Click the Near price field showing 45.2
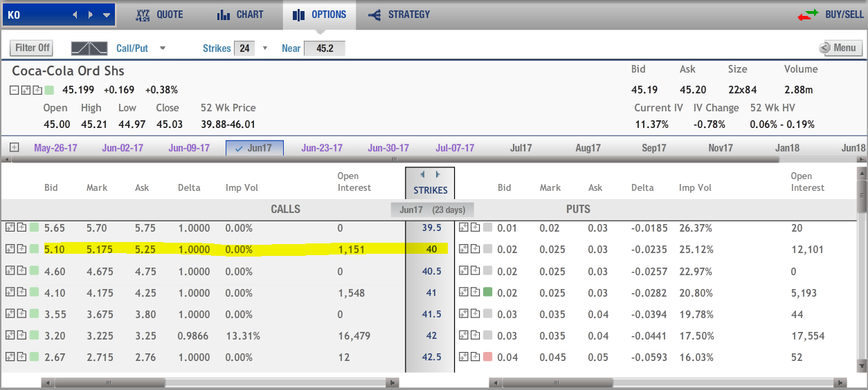868x390 pixels. (324, 48)
